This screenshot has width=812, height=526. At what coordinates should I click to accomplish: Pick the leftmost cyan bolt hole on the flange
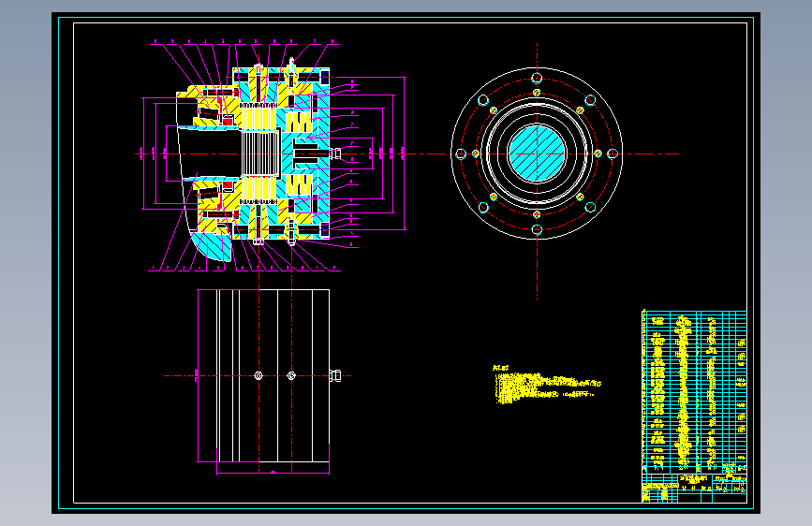click(461, 153)
